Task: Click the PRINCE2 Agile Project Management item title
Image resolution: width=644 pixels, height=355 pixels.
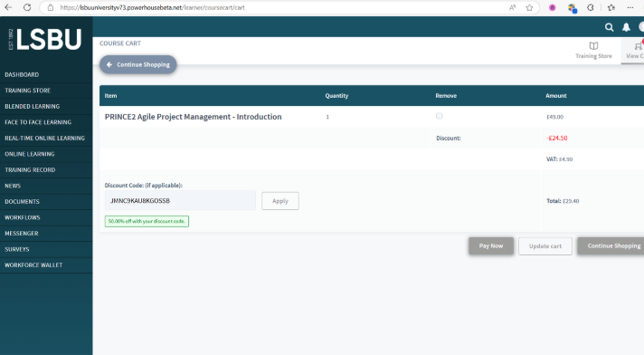Action: click(x=193, y=117)
